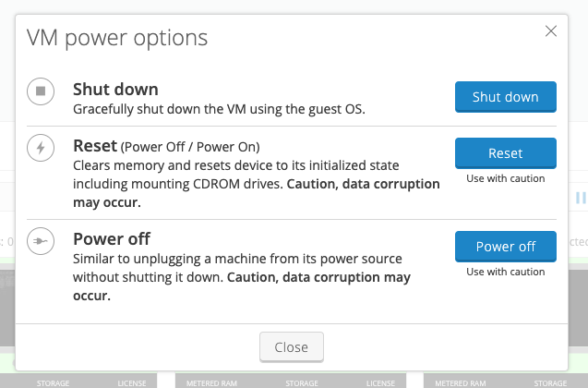
Task: Click the VM power options title
Action: pyautogui.click(x=117, y=38)
